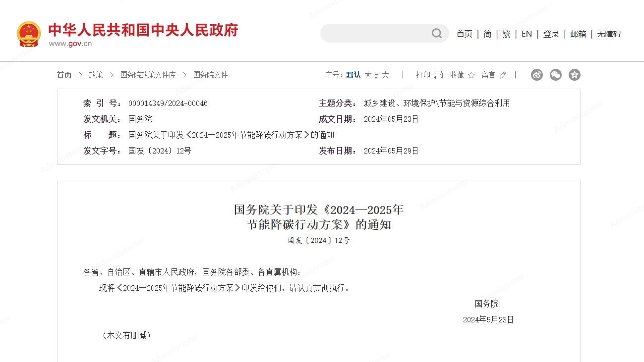This screenshot has height=362, width=644.
Task: Share the article via WeChat
Action: coord(555,75)
